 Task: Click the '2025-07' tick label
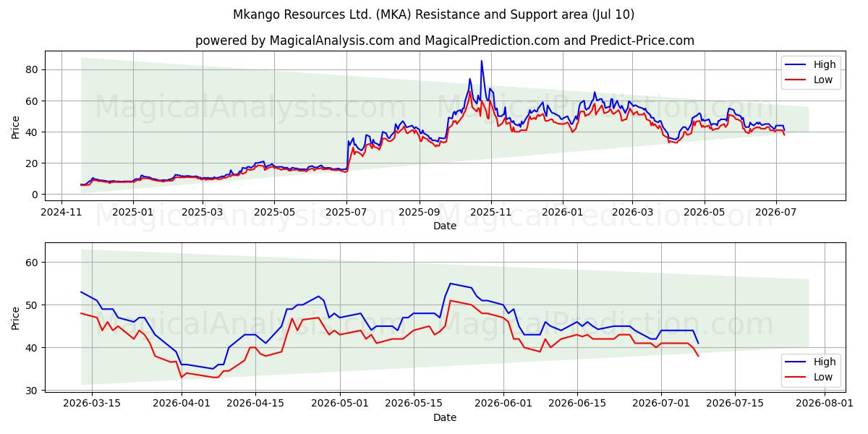tap(346, 212)
